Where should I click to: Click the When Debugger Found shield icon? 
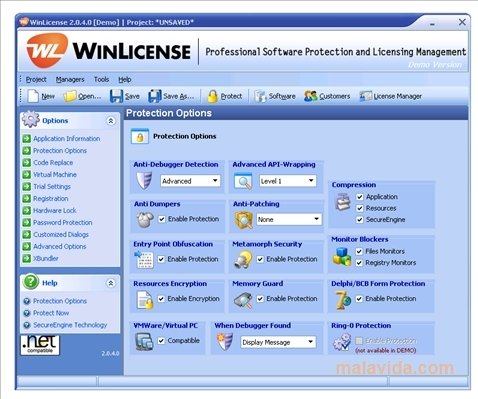(224, 342)
